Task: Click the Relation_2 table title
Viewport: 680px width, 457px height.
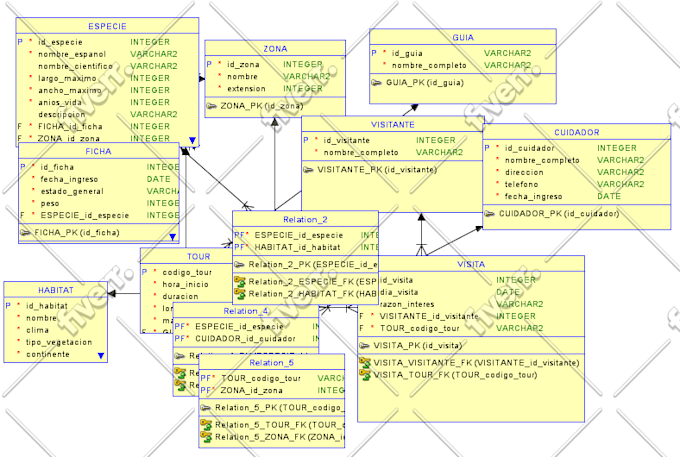Action: click(305, 220)
